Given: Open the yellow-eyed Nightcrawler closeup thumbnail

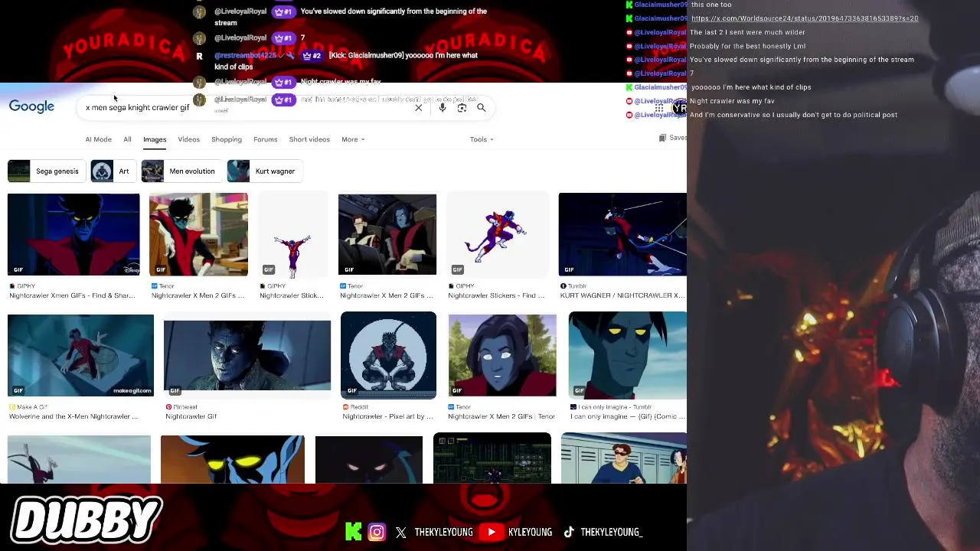Looking at the screenshot, I should tap(233, 459).
